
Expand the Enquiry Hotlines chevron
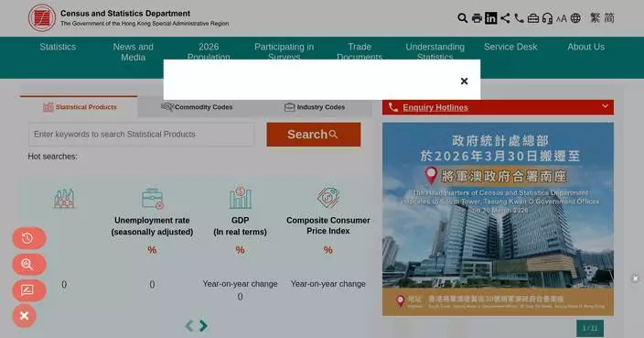[x=605, y=106]
